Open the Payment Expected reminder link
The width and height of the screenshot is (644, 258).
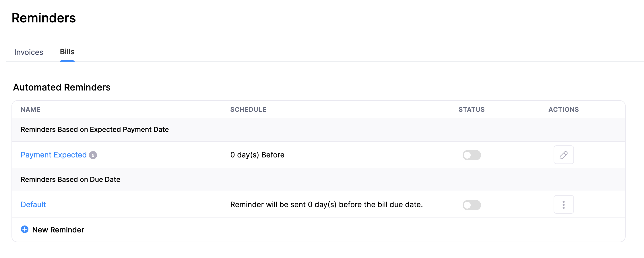[53, 155]
